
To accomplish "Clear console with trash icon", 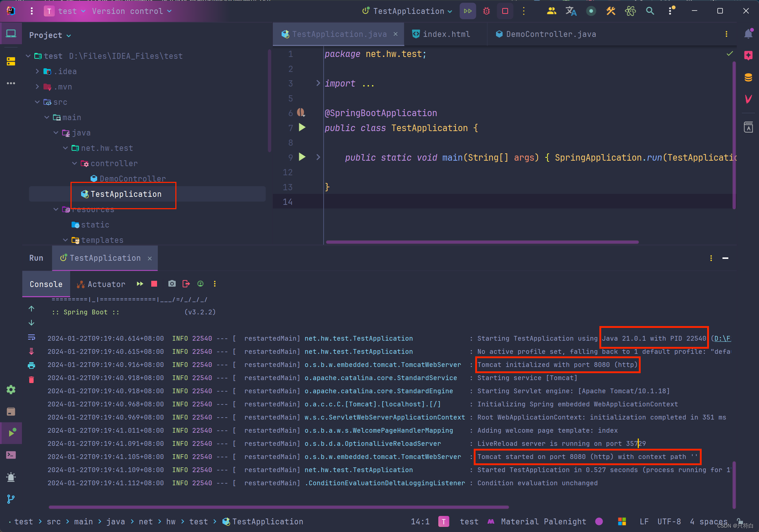I will coord(31,380).
